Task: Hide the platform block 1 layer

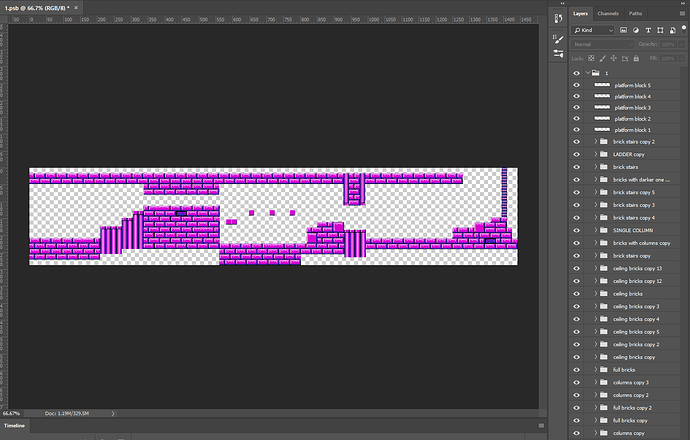Action: coord(576,130)
